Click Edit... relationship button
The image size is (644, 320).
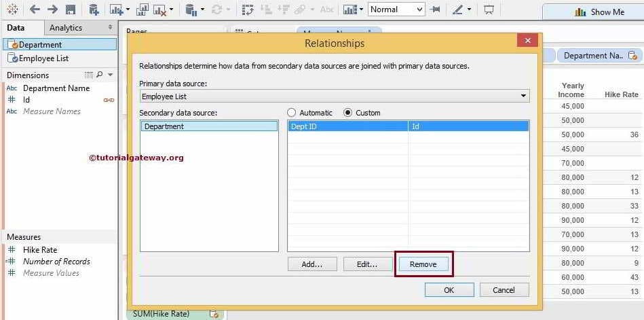[367, 264]
